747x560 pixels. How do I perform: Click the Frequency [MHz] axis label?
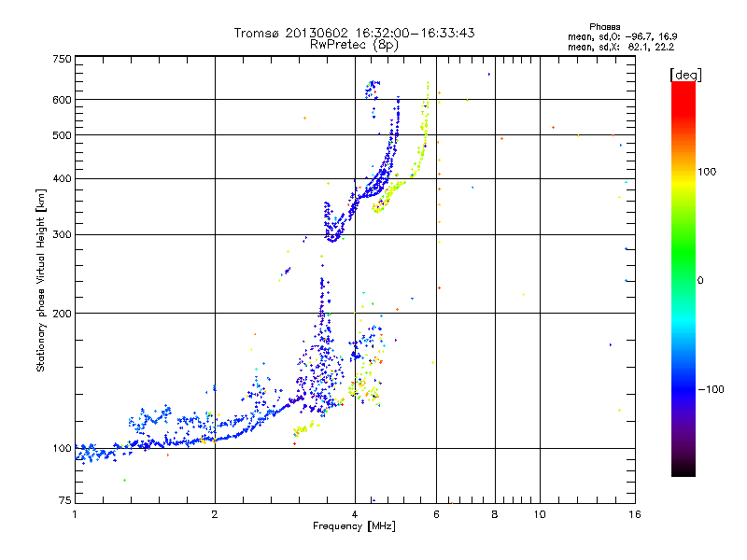[354, 527]
